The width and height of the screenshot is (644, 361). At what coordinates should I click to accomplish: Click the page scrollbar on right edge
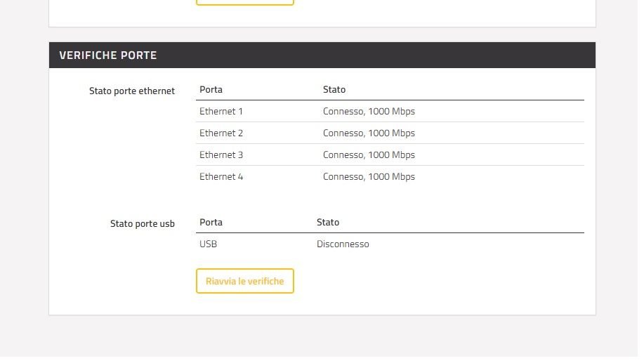tap(640, 180)
